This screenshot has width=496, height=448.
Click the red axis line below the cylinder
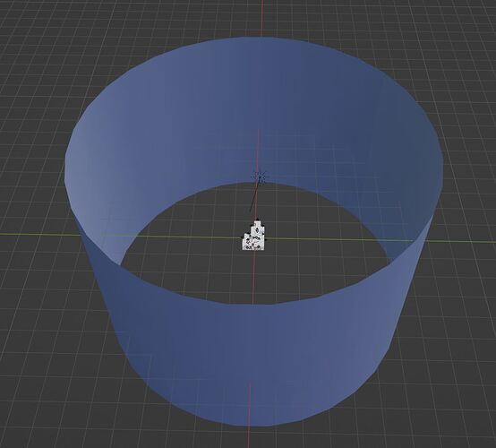point(248,437)
